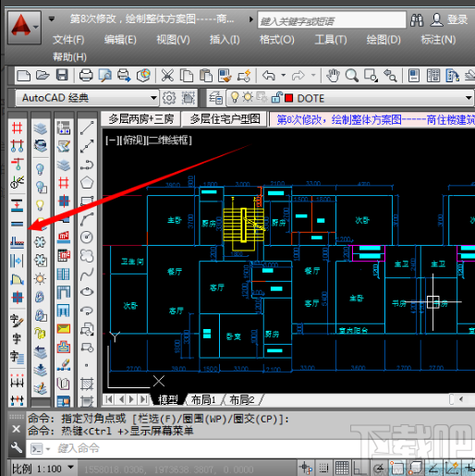
Task: Toggle 3D Object Snap in the status bar
Action: (x=416, y=468)
